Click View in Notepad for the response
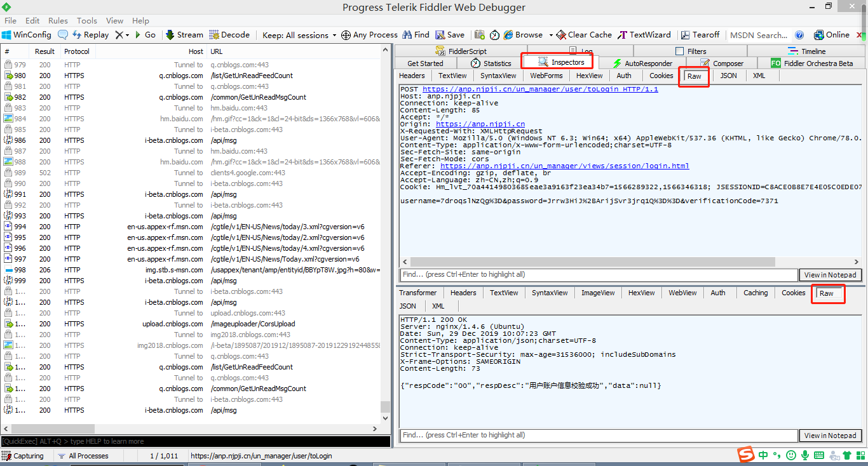The image size is (868, 466). 830,435
